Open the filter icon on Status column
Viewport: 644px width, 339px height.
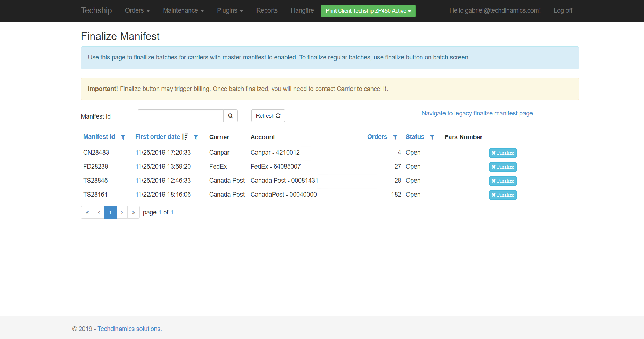click(x=432, y=137)
